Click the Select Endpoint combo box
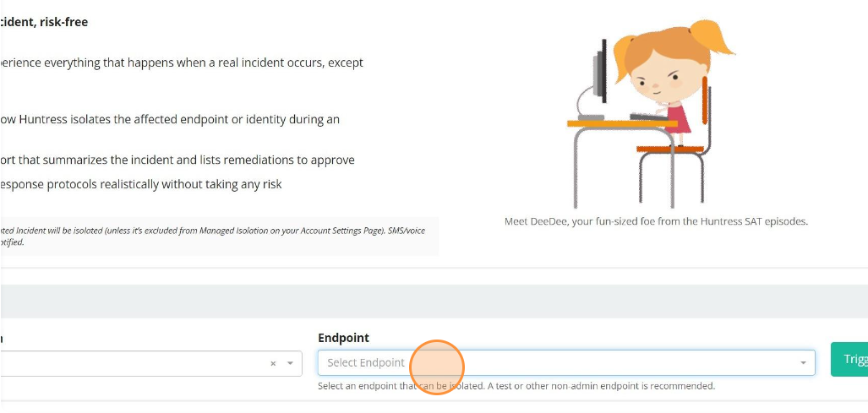 coord(558,363)
